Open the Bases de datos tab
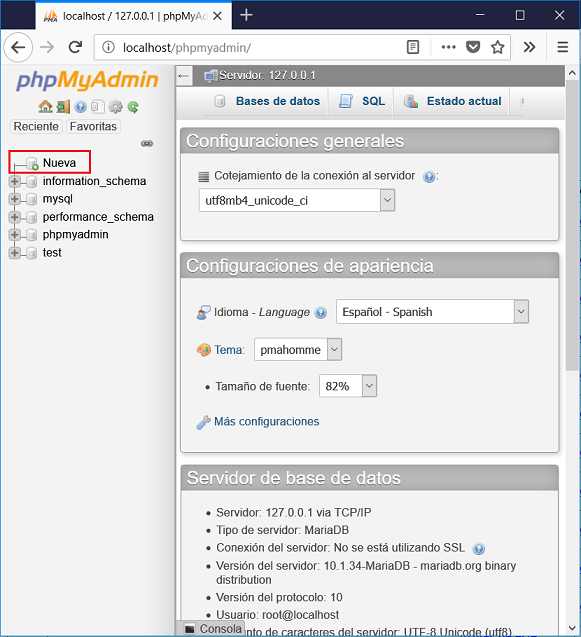Screen dimensions: 581x637 pos(268,101)
